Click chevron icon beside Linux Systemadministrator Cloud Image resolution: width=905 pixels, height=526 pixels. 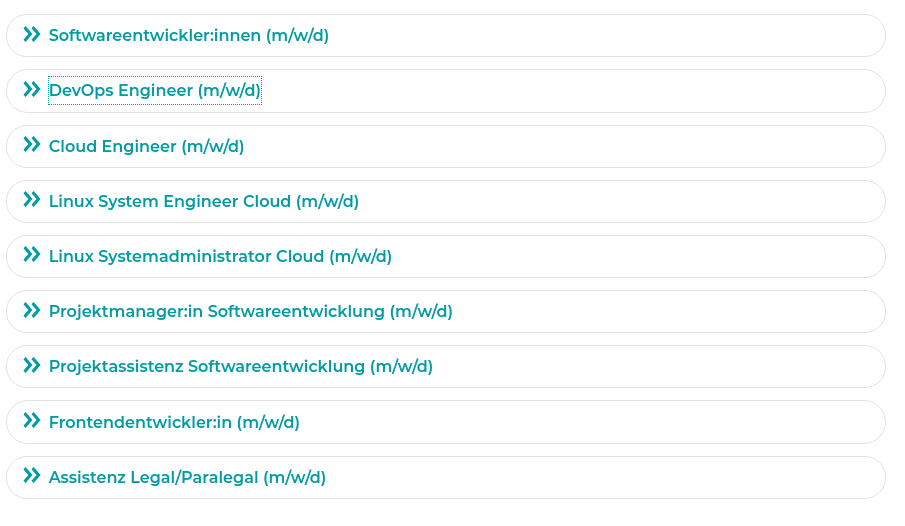point(32,255)
